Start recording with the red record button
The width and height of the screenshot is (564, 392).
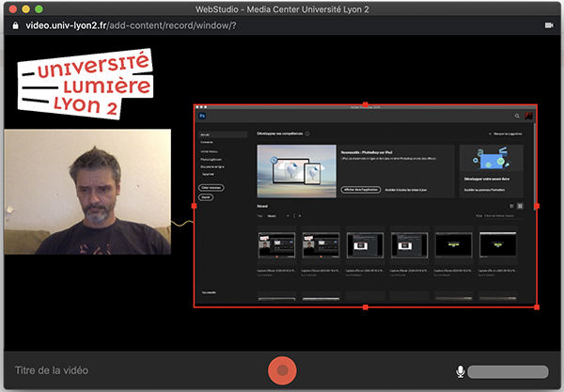tap(282, 370)
